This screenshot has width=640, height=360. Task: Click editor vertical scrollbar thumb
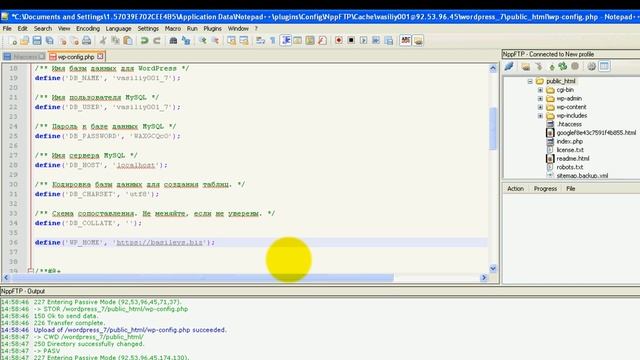[493, 129]
